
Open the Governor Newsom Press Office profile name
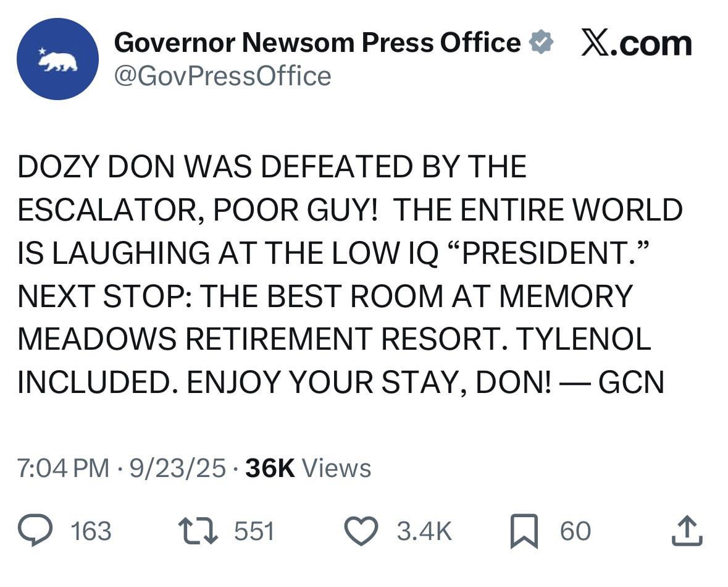[317, 43]
